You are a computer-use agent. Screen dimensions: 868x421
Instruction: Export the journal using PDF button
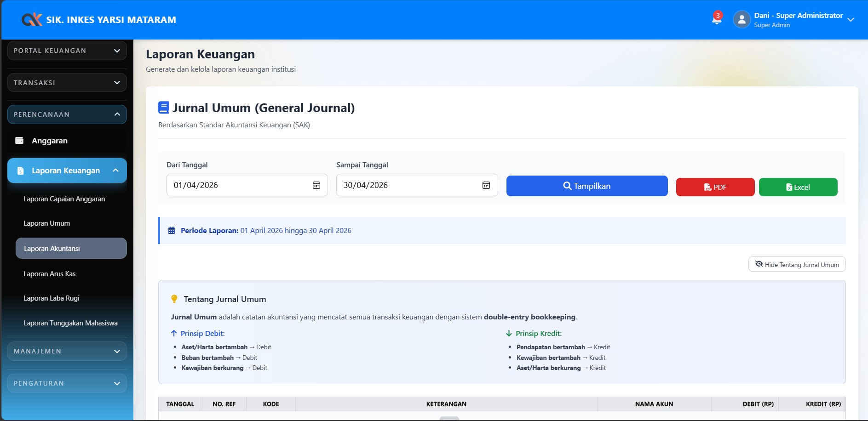click(x=715, y=187)
